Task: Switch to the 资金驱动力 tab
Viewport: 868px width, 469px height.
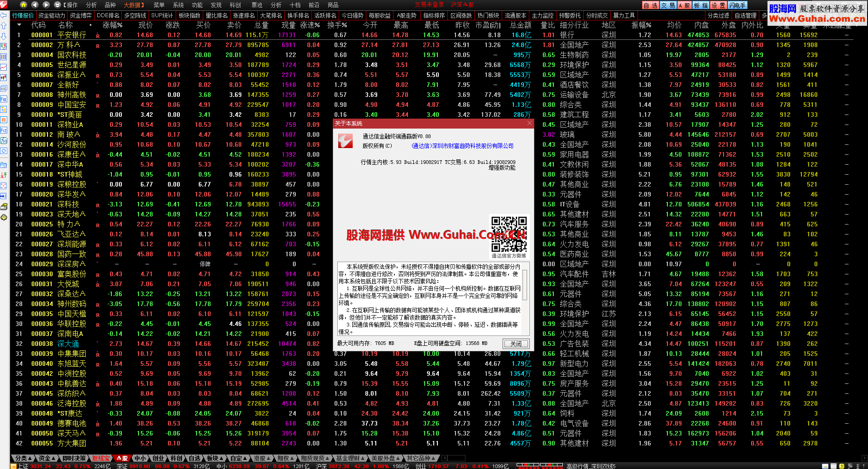Action: tap(52, 15)
